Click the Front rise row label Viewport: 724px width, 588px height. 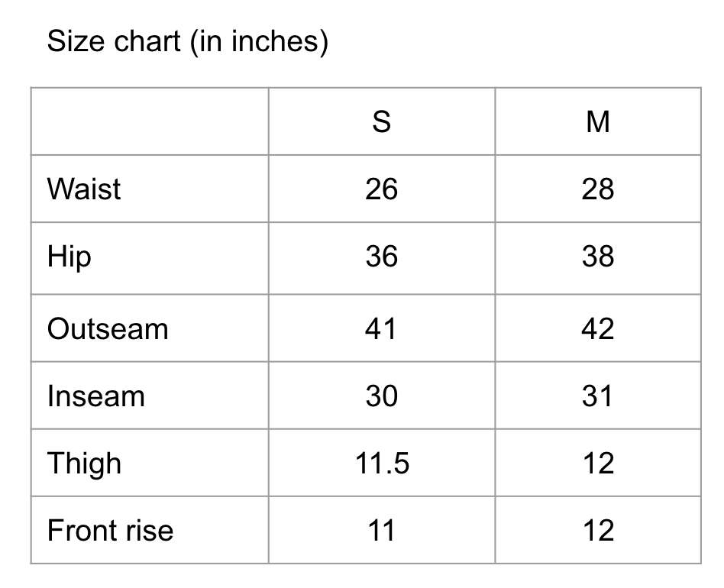110,530
